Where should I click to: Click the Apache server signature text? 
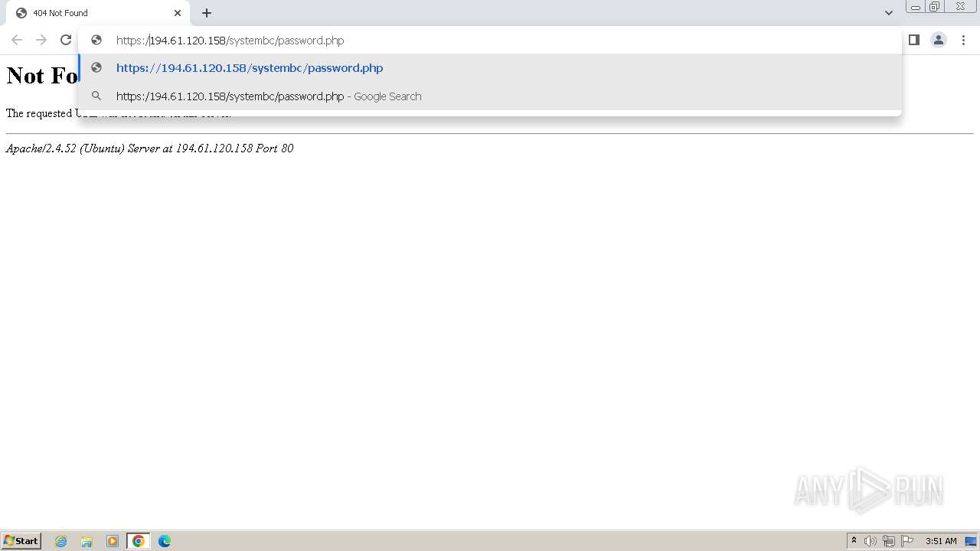[x=149, y=148]
